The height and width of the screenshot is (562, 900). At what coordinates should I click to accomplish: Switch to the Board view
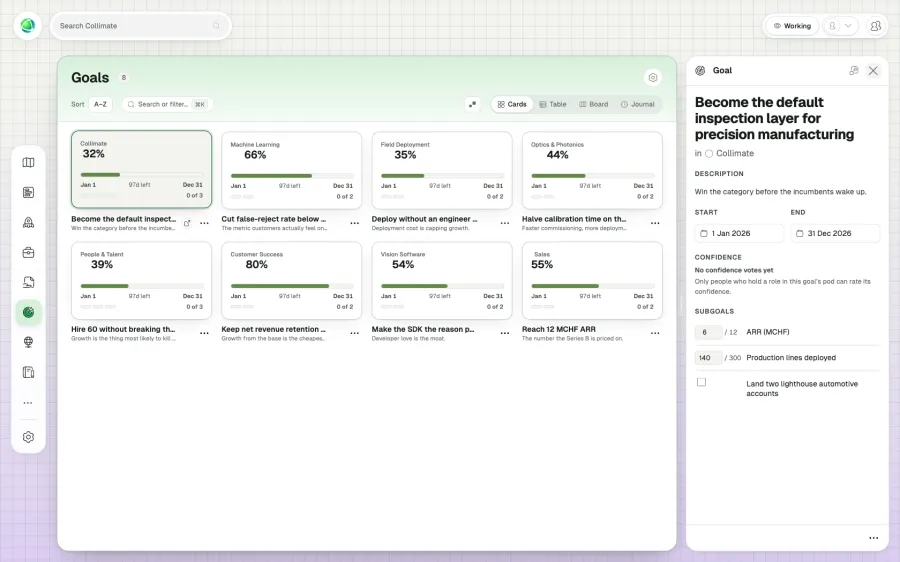(593, 104)
